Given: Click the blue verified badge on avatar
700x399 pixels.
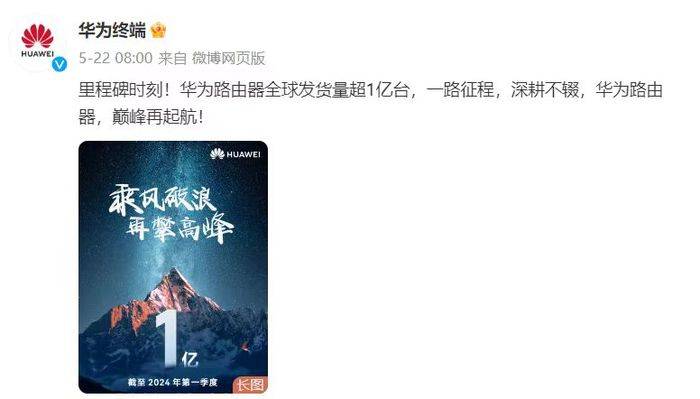Looking at the screenshot, I should click(59, 65).
